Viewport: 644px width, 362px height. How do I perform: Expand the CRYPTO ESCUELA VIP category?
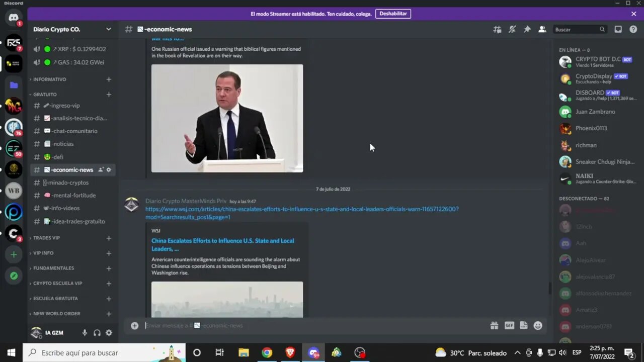click(57, 283)
